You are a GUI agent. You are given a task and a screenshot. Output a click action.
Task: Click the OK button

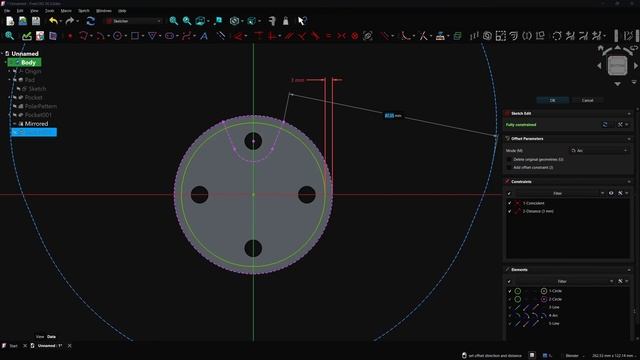(x=552, y=100)
